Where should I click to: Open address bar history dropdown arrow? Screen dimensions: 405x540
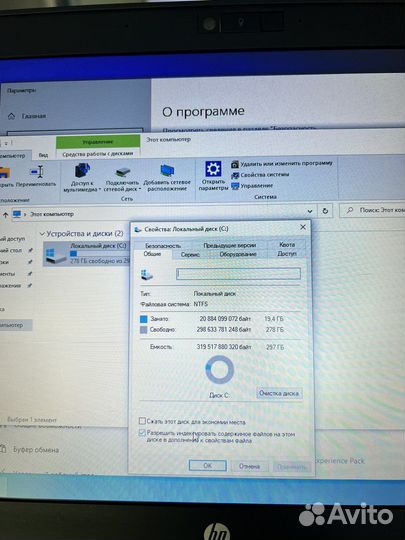tap(310, 211)
